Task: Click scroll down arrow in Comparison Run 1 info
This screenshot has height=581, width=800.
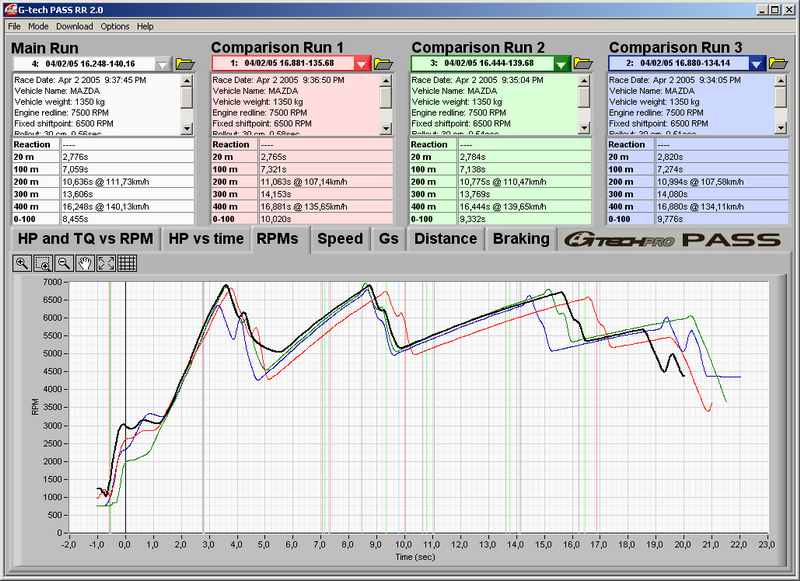Action: [386, 128]
